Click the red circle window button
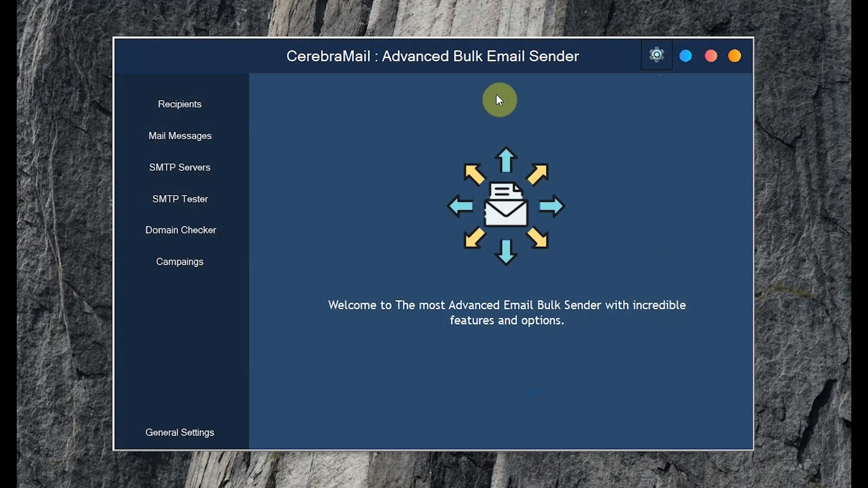Viewport: 868px width, 488px height. point(711,56)
